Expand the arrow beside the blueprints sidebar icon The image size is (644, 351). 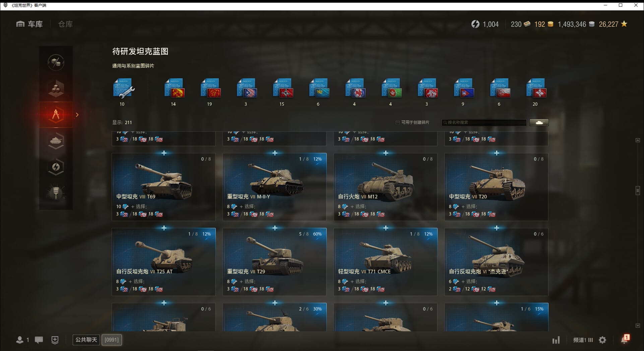point(77,115)
